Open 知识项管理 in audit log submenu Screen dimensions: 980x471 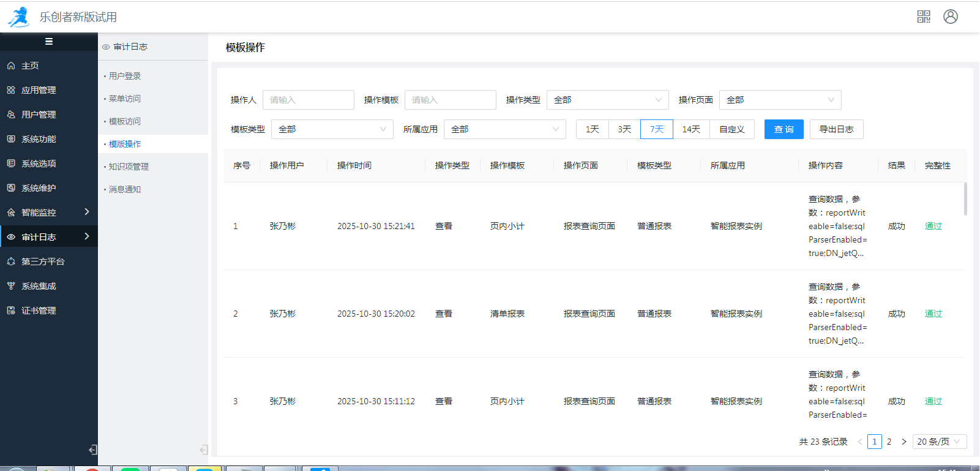[129, 167]
